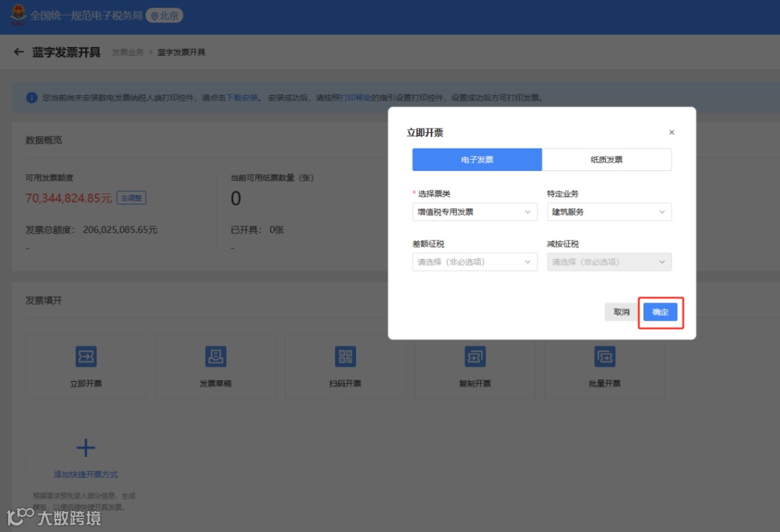Click the 发票填开 section heading
780x532 pixels.
tap(44, 300)
